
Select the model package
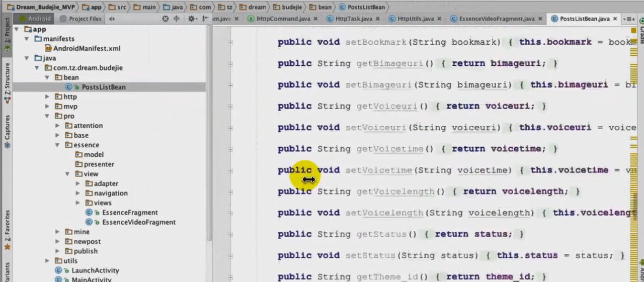coord(89,155)
